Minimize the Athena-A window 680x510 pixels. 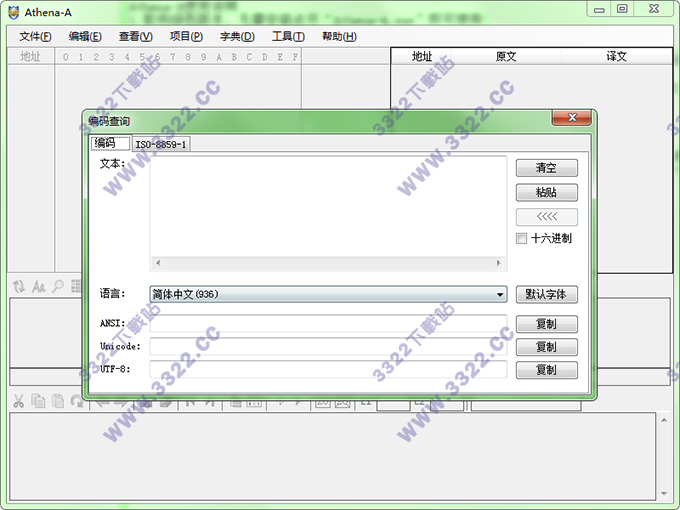[x=599, y=9]
